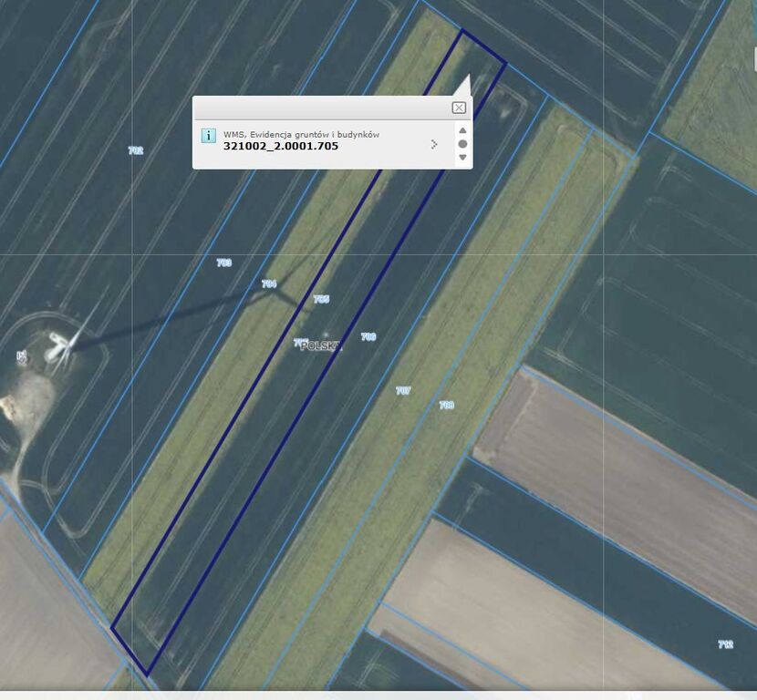Click the WMS Ewidencja gruntów i budynków label

301,134
